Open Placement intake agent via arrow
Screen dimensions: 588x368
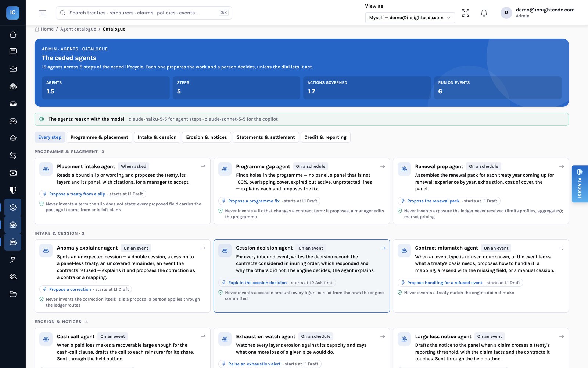coord(203,166)
